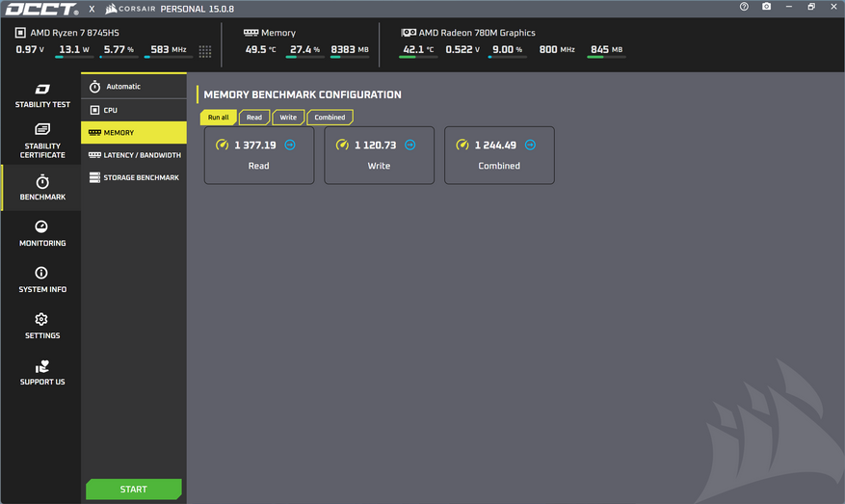The height and width of the screenshot is (504, 845).
Task: Click the Combined speedometer icon
Action: click(x=462, y=145)
